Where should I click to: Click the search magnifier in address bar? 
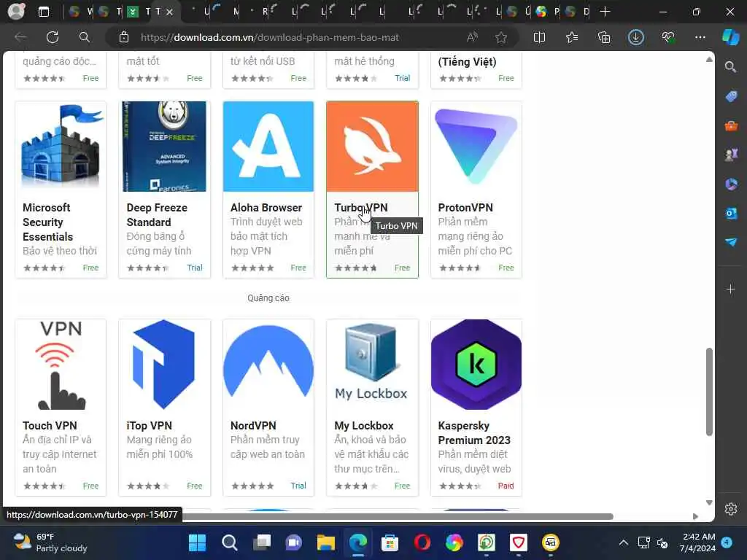pos(85,37)
